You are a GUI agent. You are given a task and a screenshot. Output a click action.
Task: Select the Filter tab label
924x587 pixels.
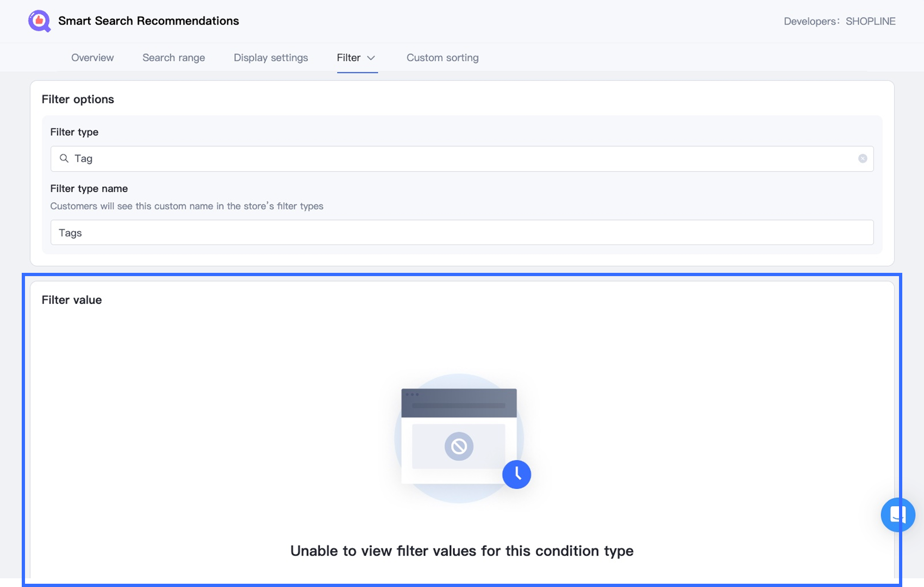[x=348, y=58]
